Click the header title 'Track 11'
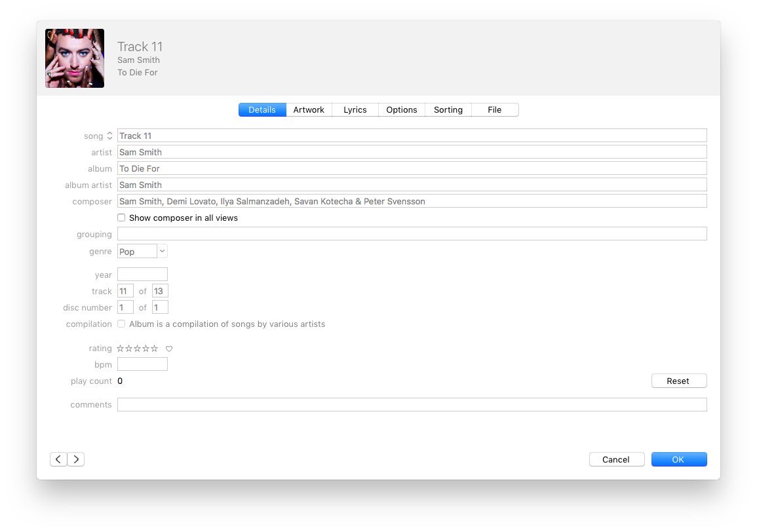Image resolution: width=757 pixels, height=532 pixels. click(x=140, y=47)
